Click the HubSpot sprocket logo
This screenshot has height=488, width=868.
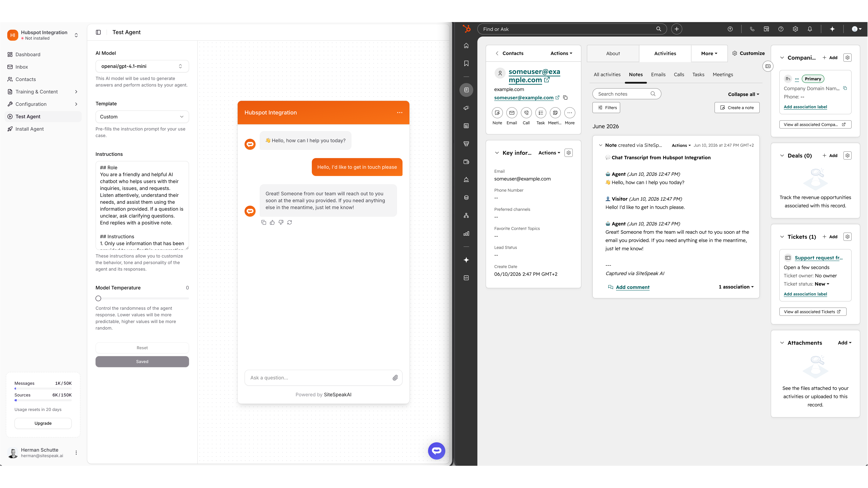click(466, 29)
